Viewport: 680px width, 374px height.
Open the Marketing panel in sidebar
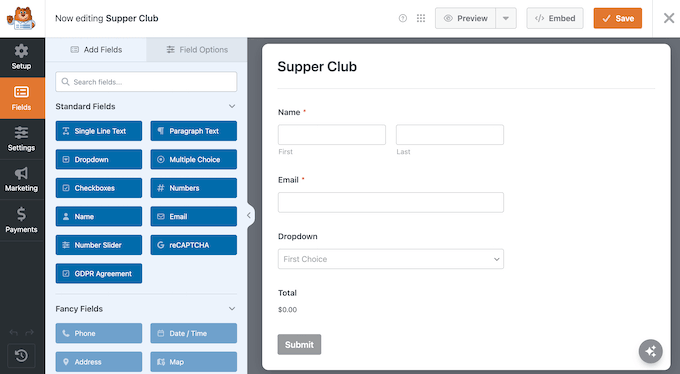(21, 180)
